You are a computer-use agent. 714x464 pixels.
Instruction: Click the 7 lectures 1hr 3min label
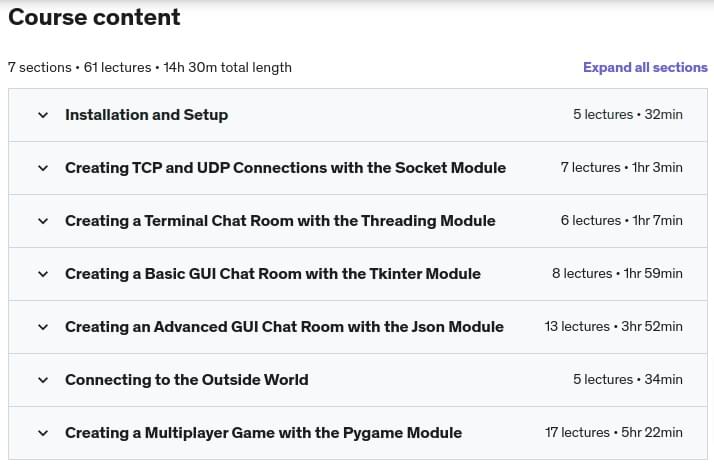[x=621, y=168]
